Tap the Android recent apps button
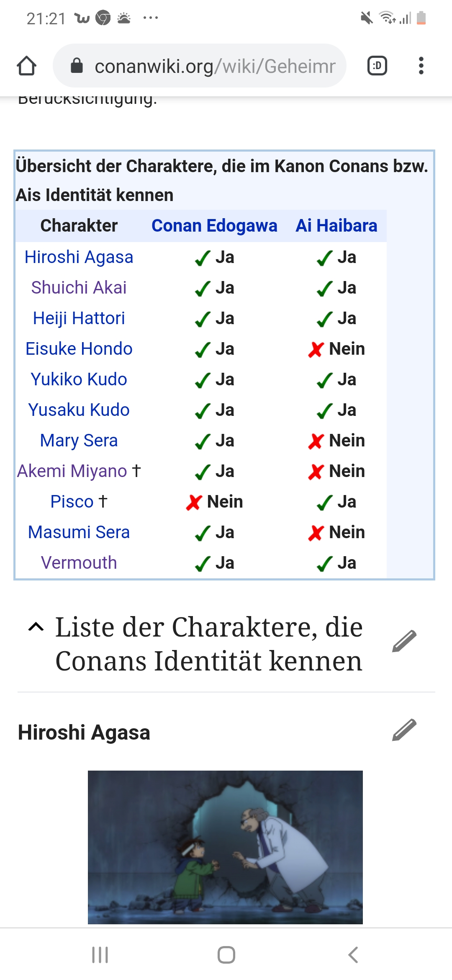Screen dimensions: 452x980 [x=100, y=955]
